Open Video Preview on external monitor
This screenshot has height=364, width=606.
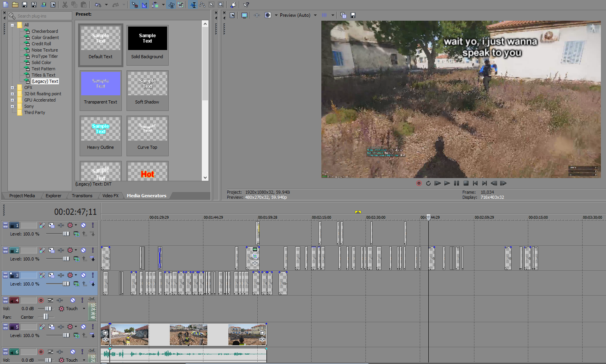pos(244,15)
